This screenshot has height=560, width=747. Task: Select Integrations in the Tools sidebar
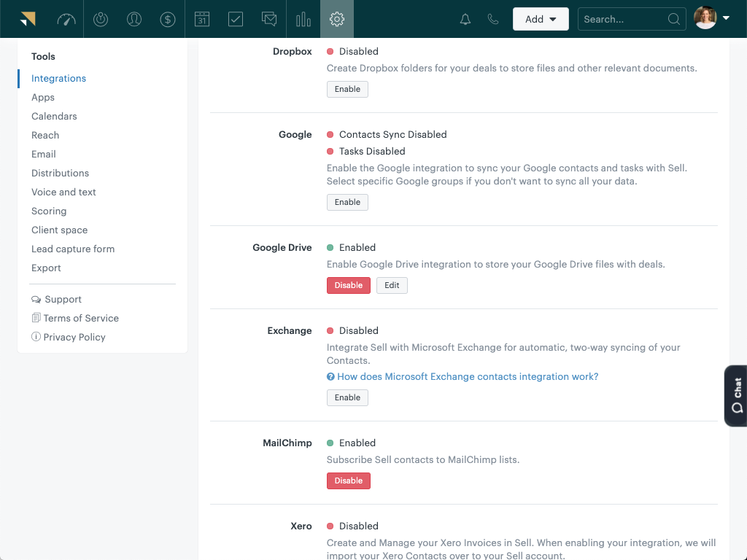pos(58,78)
